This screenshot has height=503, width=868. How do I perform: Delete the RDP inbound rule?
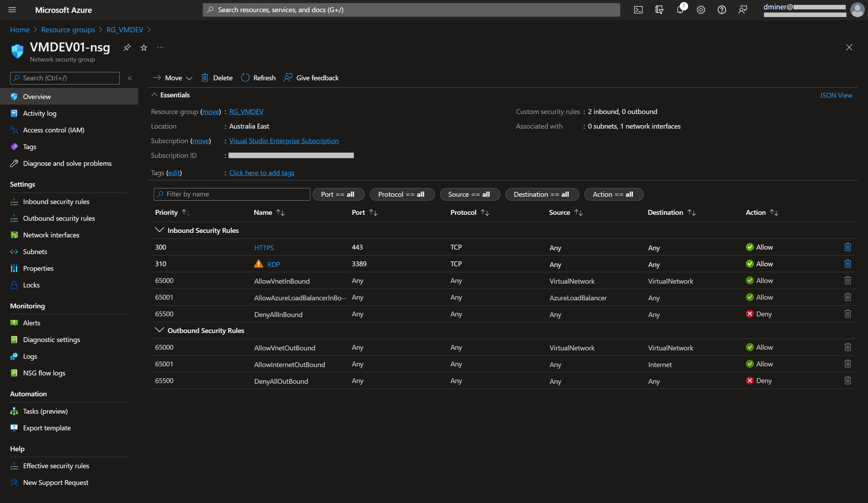coord(847,264)
